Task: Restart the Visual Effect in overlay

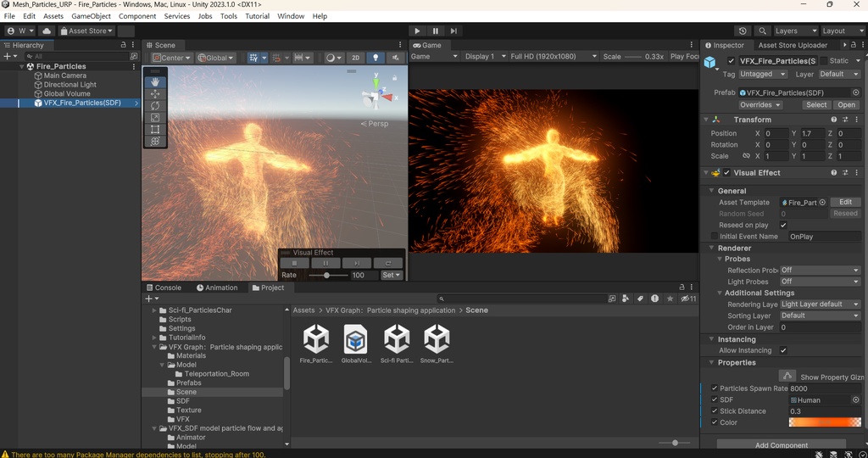Action: click(388, 264)
